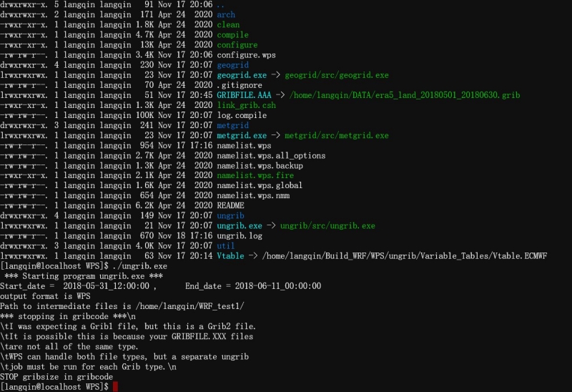Click the blue util directory name

click(225, 246)
